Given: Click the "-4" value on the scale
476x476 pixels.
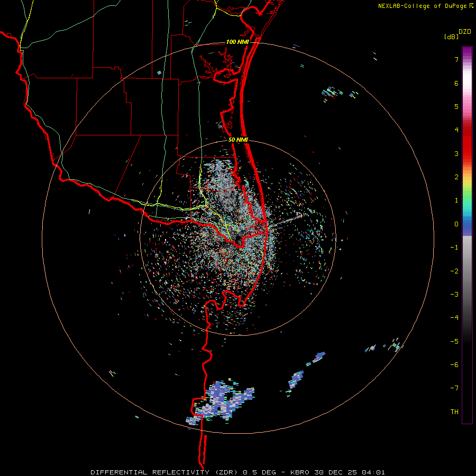Looking at the screenshot, I should pos(454,318).
